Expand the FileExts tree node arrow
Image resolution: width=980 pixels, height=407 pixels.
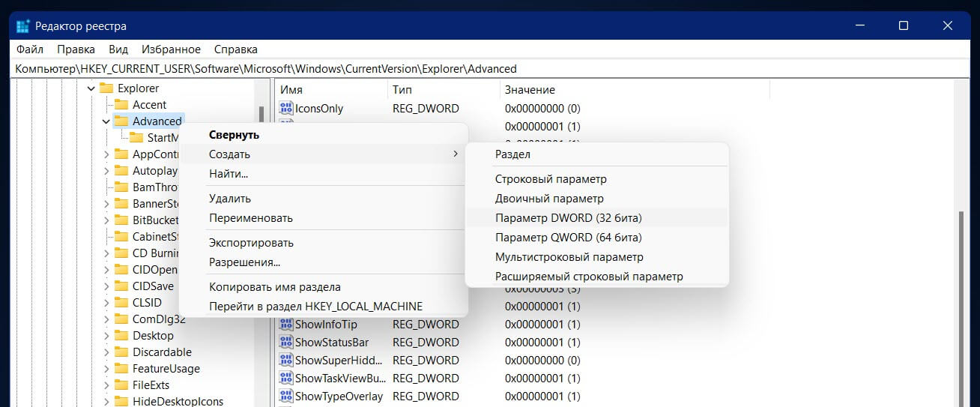106,385
